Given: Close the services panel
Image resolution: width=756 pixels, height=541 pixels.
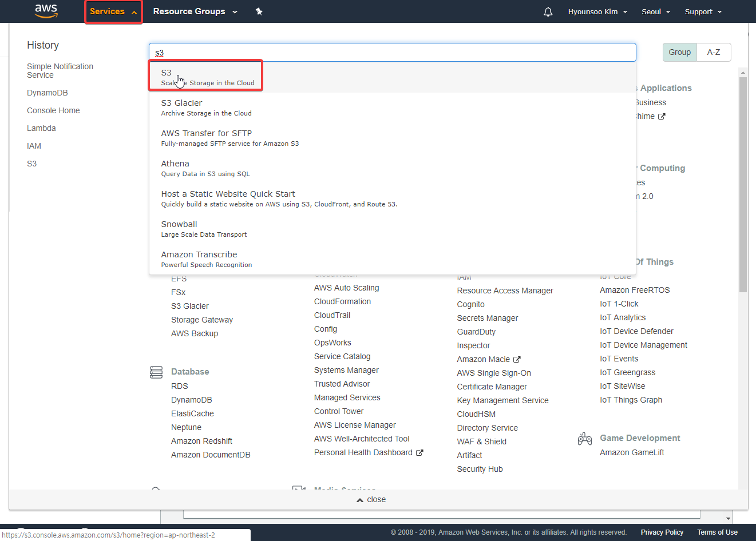Looking at the screenshot, I should pyautogui.click(x=371, y=499).
